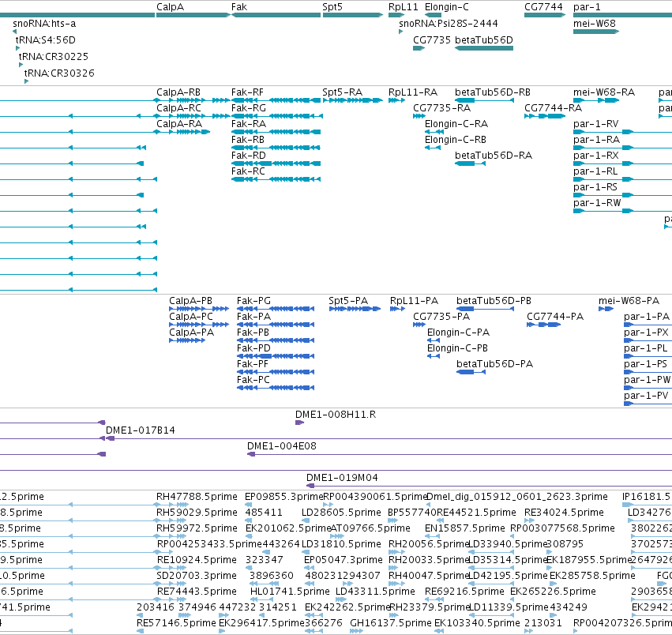Select transcript CG7744-RA label
This screenshot has height=635, width=672.
click(554, 108)
